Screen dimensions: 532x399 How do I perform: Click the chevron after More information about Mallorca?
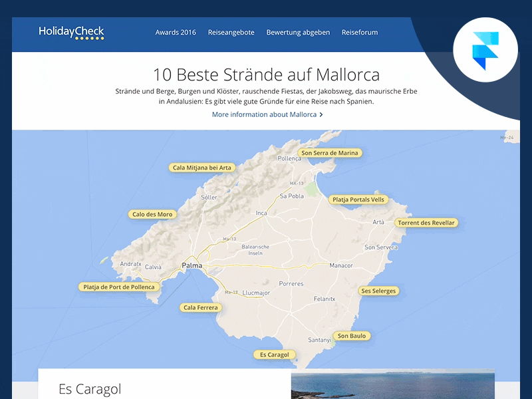pos(321,114)
